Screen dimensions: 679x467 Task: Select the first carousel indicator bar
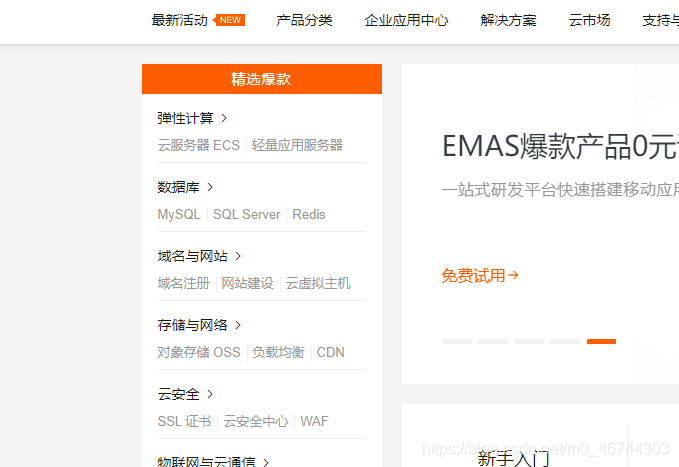[457, 341]
